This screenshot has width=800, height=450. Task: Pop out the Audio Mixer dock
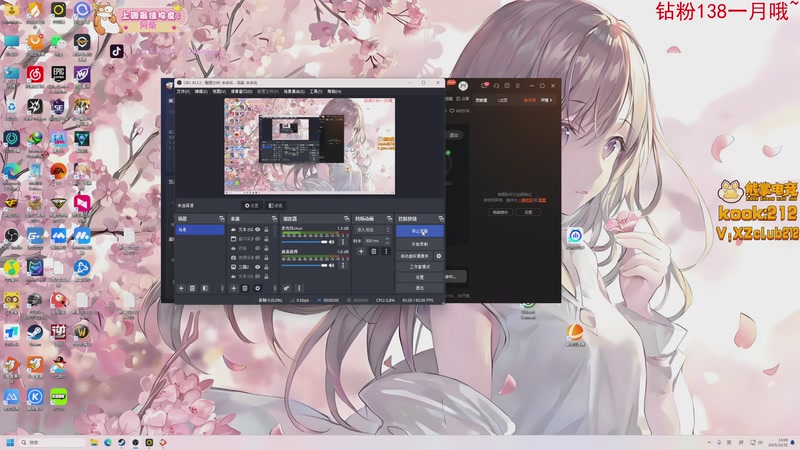coord(346,218)
